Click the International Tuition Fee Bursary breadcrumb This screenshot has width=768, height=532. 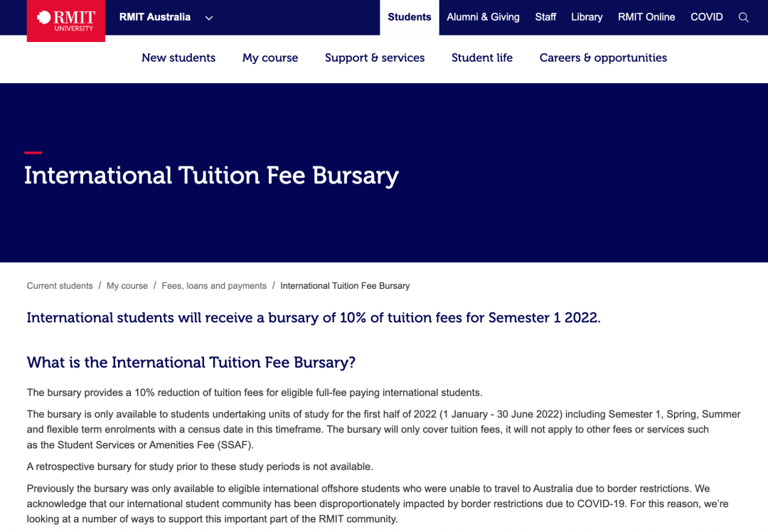tap(345, 286)
